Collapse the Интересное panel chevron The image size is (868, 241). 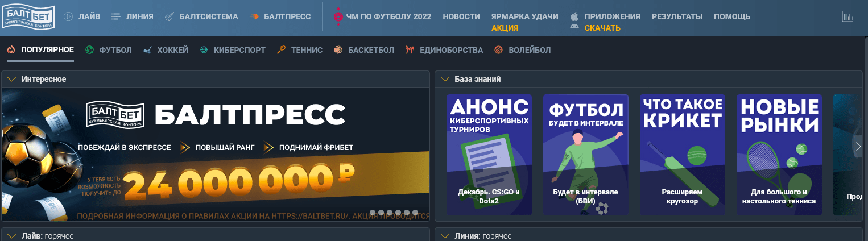pyautogui.click(x=11, y=79)
